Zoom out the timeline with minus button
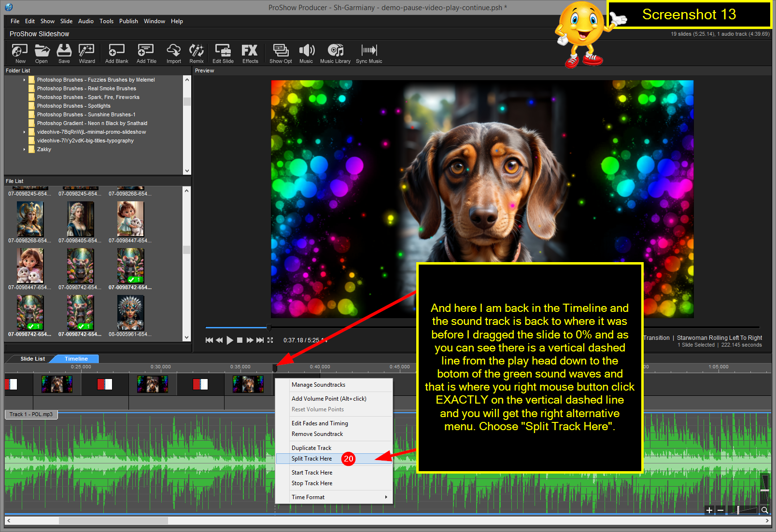The height and width of the screenshot is (532, 776). 720,510
